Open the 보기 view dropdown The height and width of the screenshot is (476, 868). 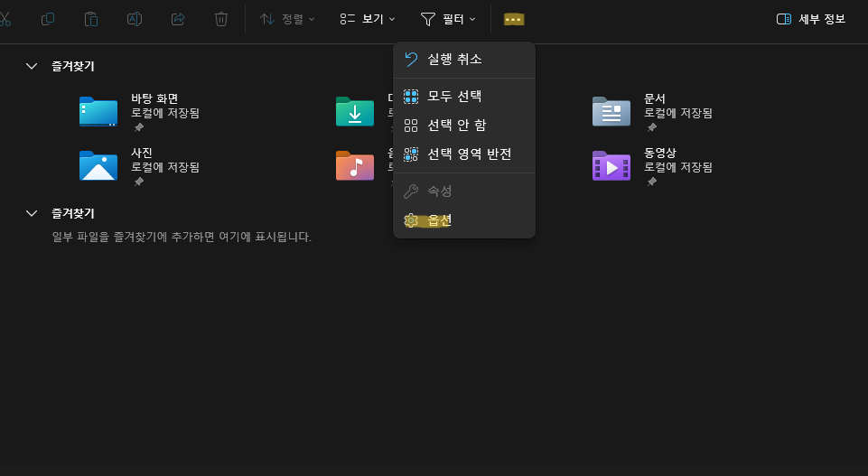368,19
